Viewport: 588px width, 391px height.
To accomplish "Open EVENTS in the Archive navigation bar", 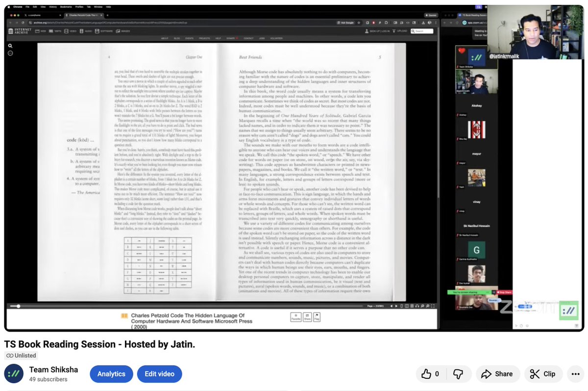I will coord(189,38).
